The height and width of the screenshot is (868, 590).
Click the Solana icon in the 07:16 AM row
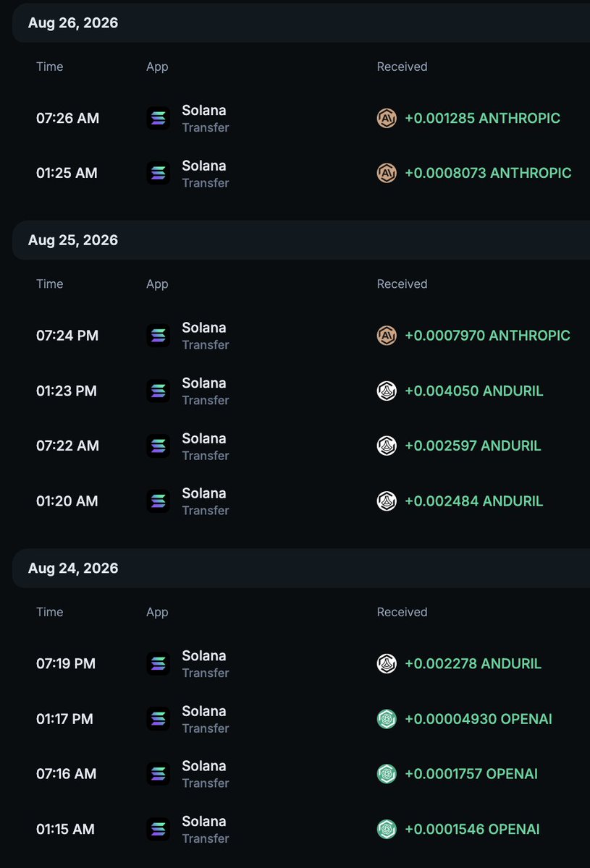pos(158,774)
